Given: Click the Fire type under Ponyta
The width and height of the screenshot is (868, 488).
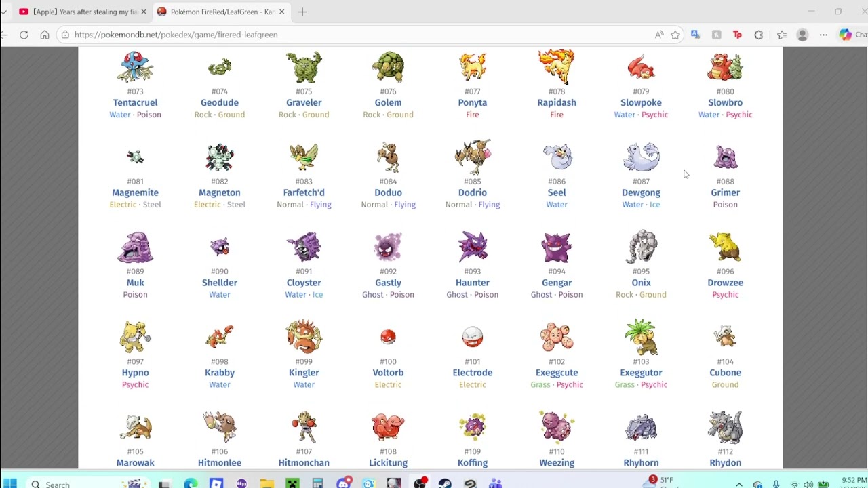Looking at the screenshot, I should pyautogui.click(x=473, y=115).
